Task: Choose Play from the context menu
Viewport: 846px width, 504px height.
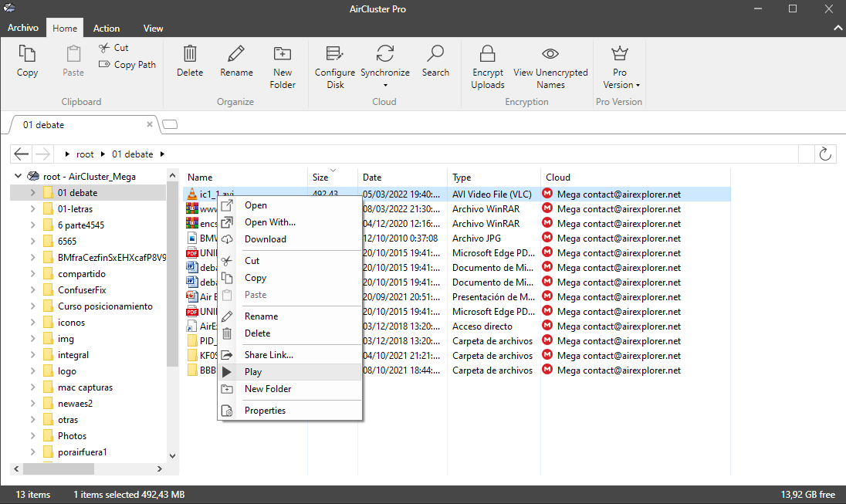Action: coord(253,372)
